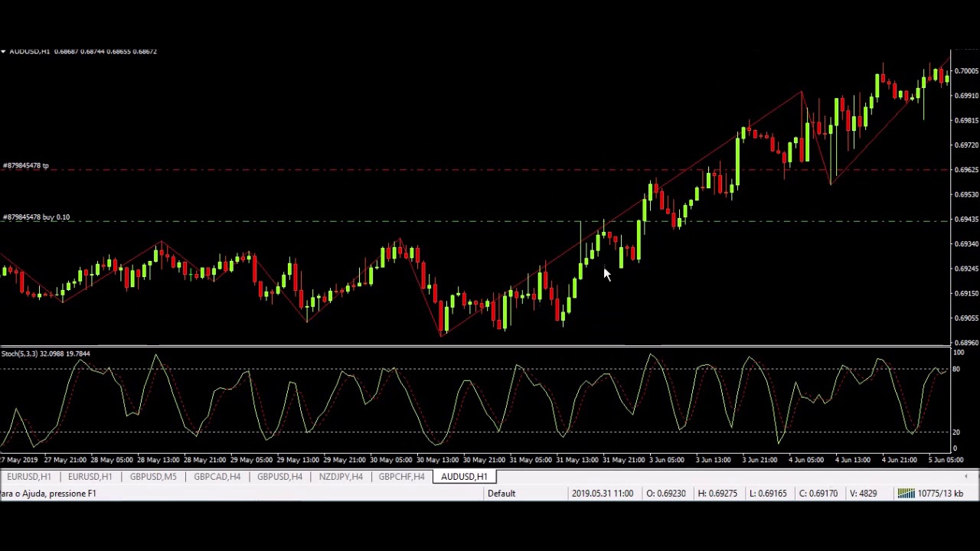This screenshot has height=551, width=980.
Task: Switch to the GBPUSD,M5 chart tab
Action: click(x=153, y=477)
